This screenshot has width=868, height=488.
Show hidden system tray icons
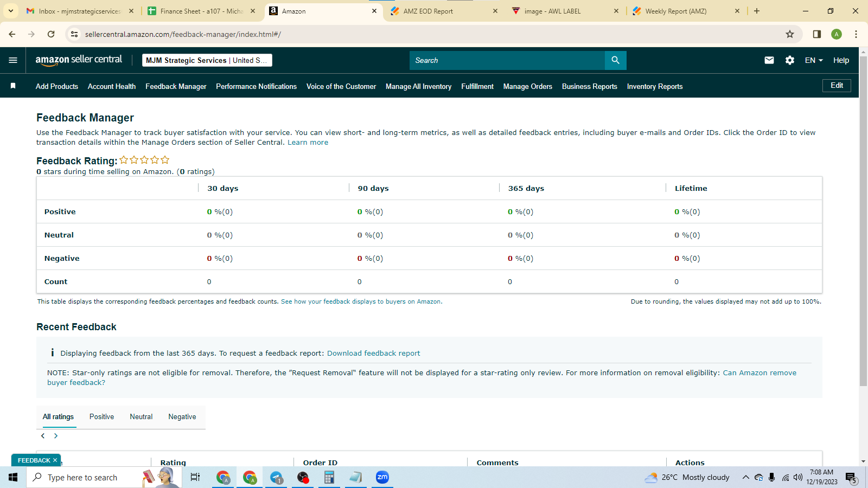tap(746, 477)
